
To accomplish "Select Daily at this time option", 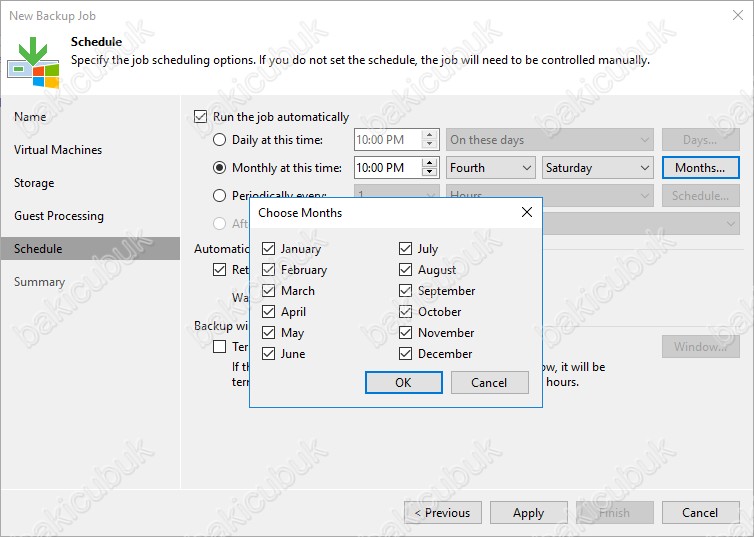I will click(x=220, y=140).
